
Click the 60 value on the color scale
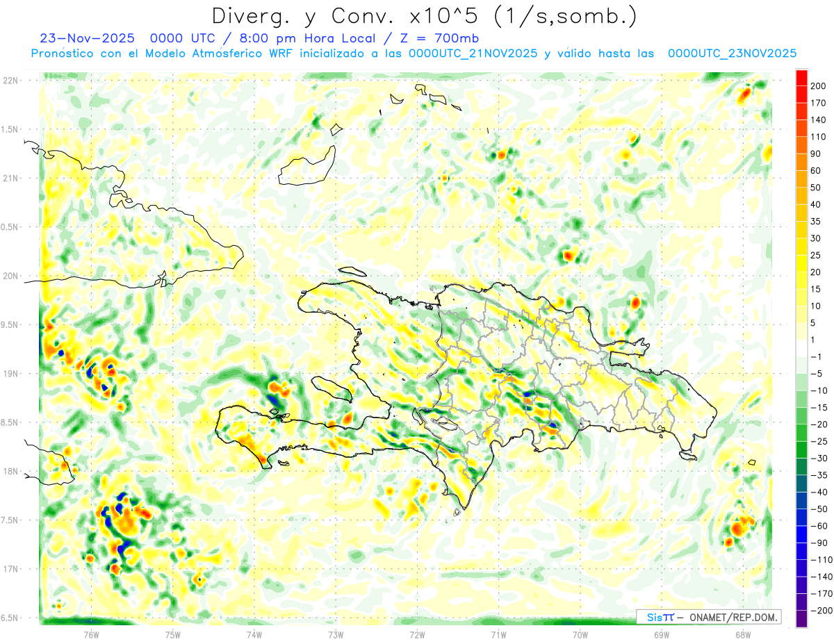tap(817, 171)
